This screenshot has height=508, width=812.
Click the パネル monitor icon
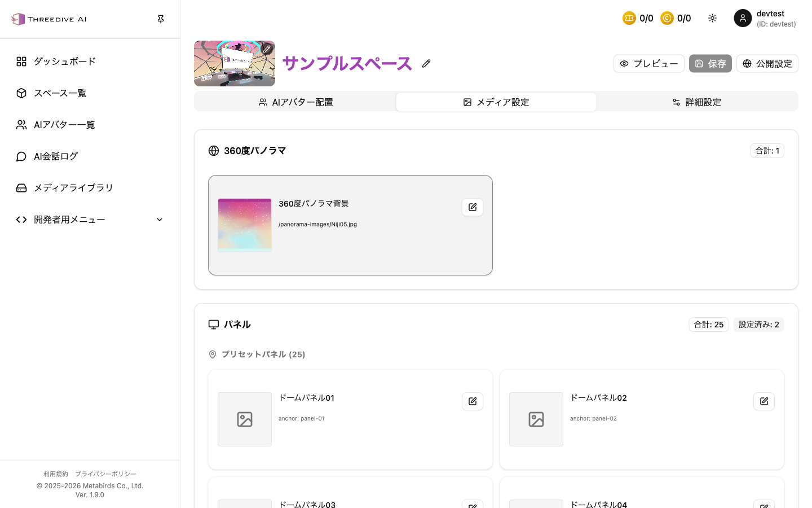tap(214, 325)
